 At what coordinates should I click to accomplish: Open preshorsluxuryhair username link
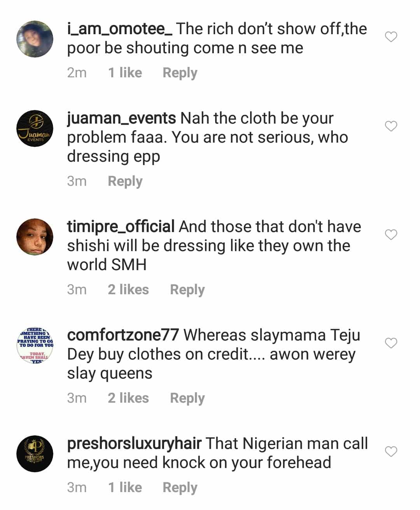click(x=134, y=444)
